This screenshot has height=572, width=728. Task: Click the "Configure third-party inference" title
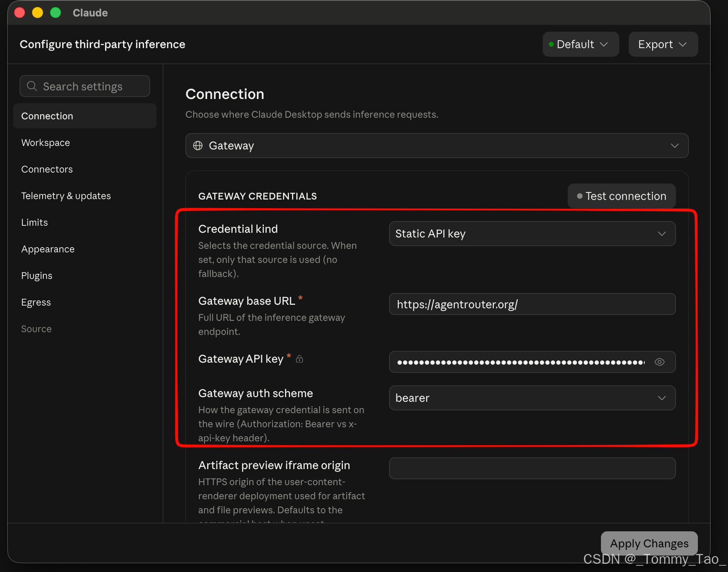[102, 44]
